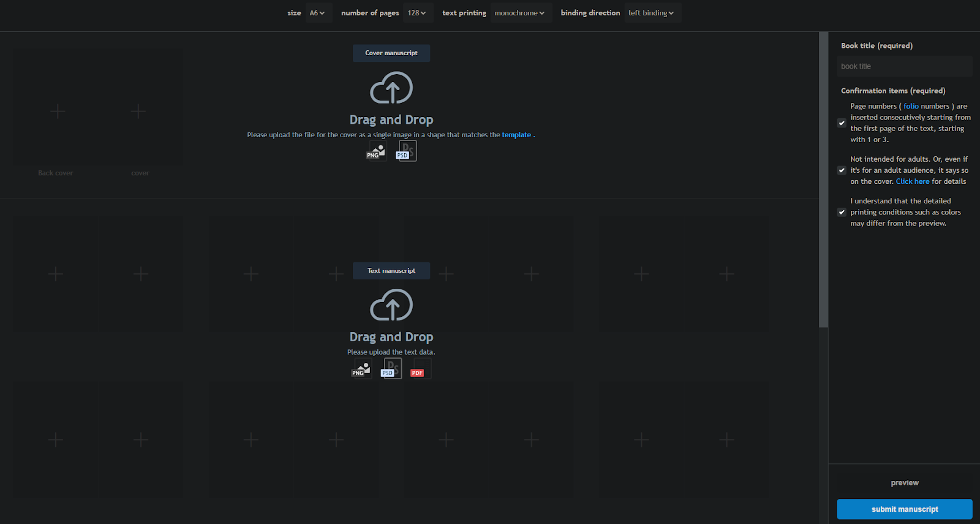Click the PDF icon under text manuscript
Screen dimensions: 980x524
point(420,369)
